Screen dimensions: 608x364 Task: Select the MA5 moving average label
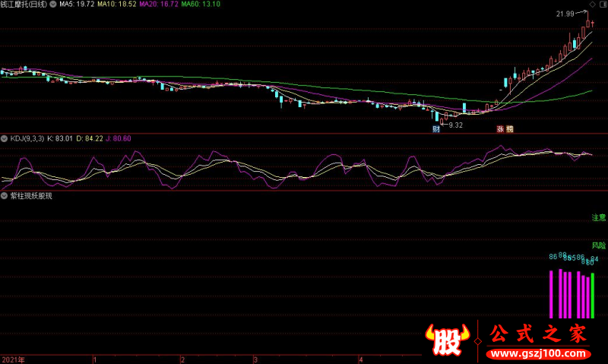(77, 5)
